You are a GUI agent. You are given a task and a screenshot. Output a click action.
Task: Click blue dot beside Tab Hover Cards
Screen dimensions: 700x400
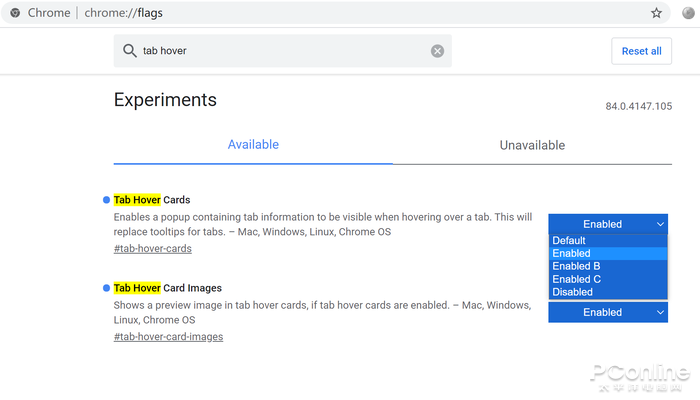pyautogui.click(x=107, y=200)
